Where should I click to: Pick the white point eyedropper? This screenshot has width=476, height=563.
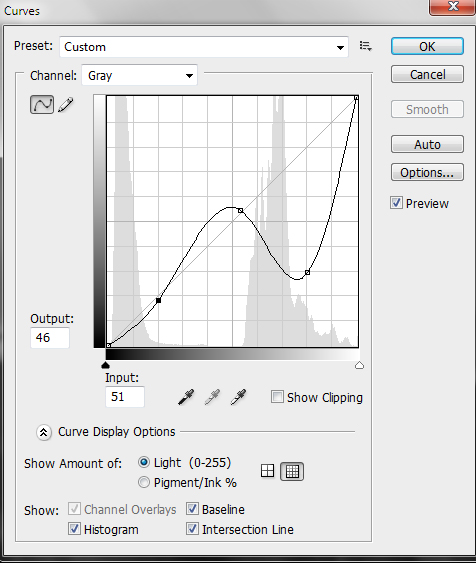tap(238, 397)
